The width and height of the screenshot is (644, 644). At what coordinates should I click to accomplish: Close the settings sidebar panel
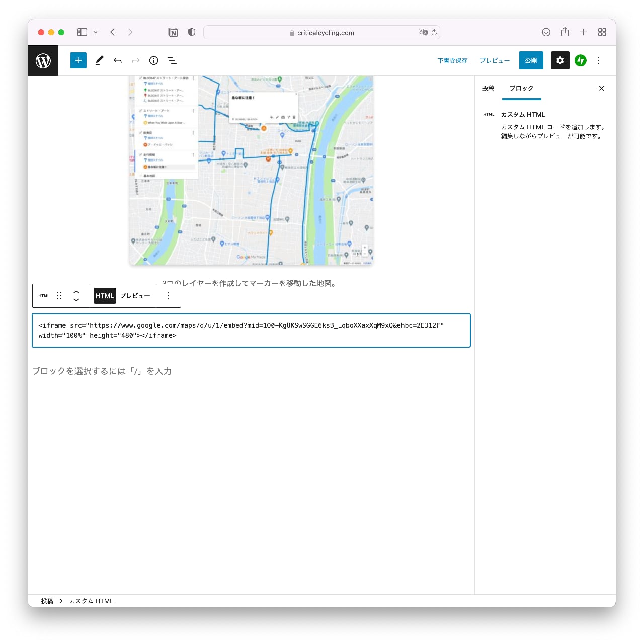[x=601, y=88]
